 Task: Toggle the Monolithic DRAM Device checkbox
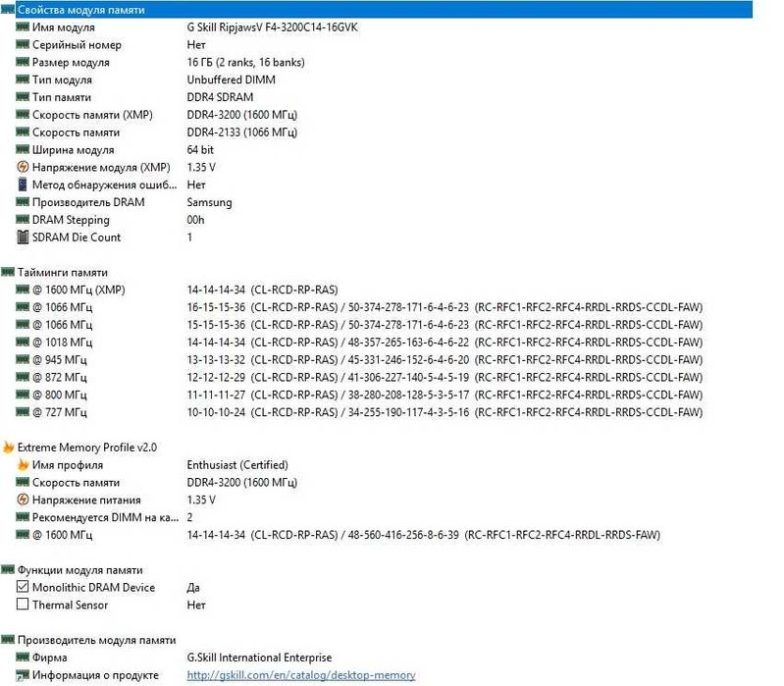point(23,586)
